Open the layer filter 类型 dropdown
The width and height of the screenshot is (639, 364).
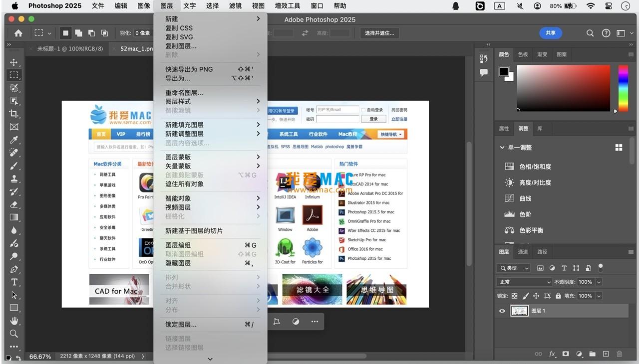pyautogui.click(x=515, y=268)
